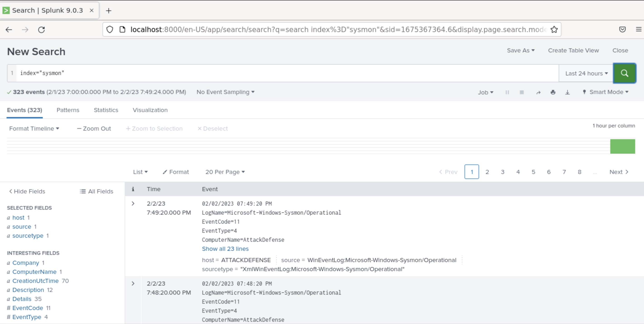
Task: Jump to results page 8
Action: [x=580, y=172]
